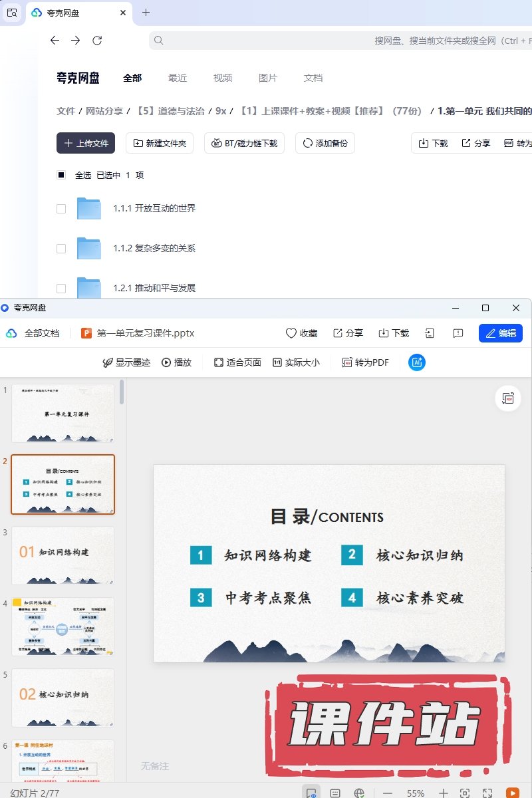This screenshot has height=798, width=532.
Task: Switch to the 视频 tab
Action: click(x=223, y=78)
